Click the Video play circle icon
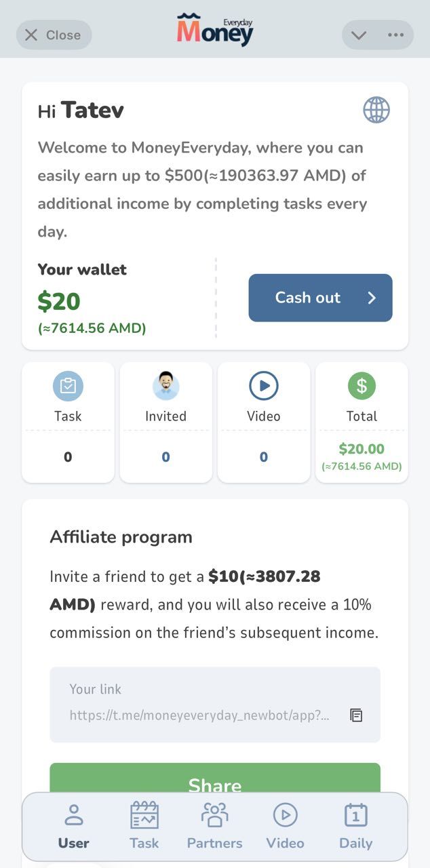 (x=264, y=385)
